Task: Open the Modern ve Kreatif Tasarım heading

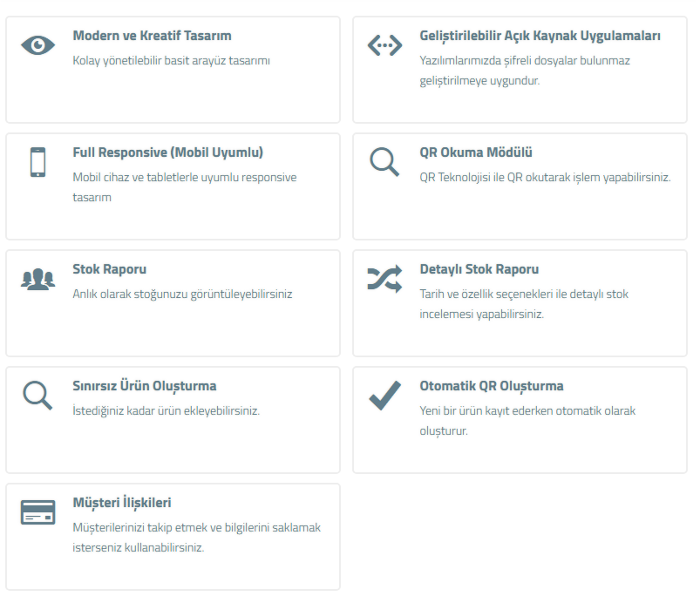Action: pos(152,37)
